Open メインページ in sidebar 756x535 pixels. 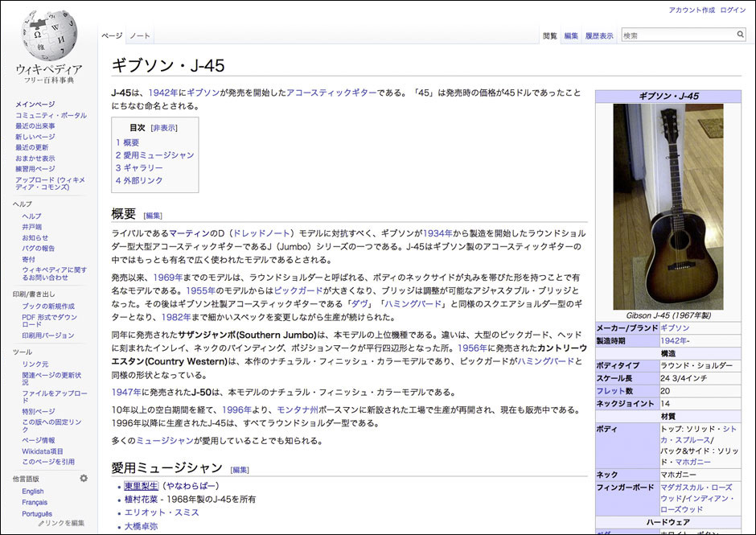(35, 105)
